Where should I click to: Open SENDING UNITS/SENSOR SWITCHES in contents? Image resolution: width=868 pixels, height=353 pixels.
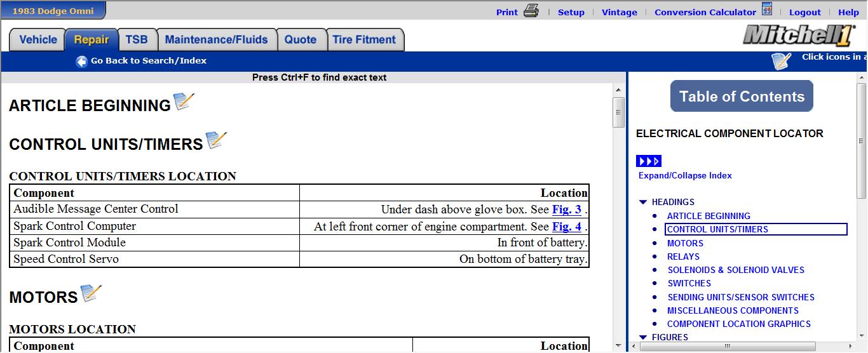pyautogui.click(x=741, y=297)
